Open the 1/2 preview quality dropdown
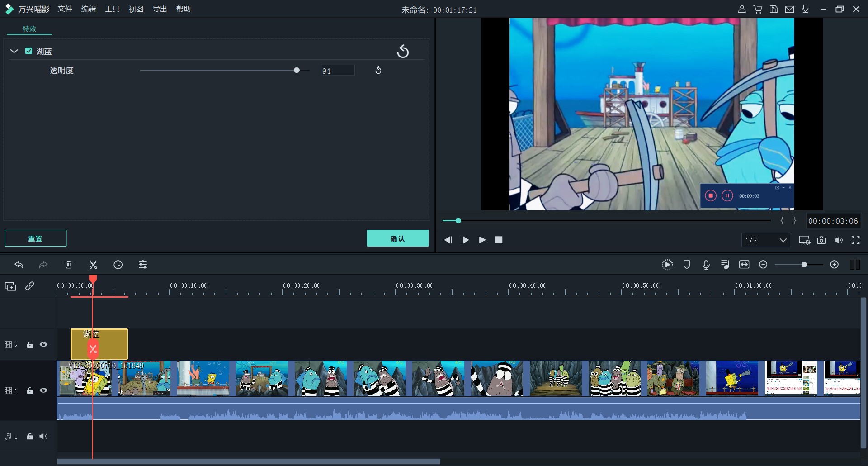The width and height of the screenshot is (868, 466). coord(766,240)
